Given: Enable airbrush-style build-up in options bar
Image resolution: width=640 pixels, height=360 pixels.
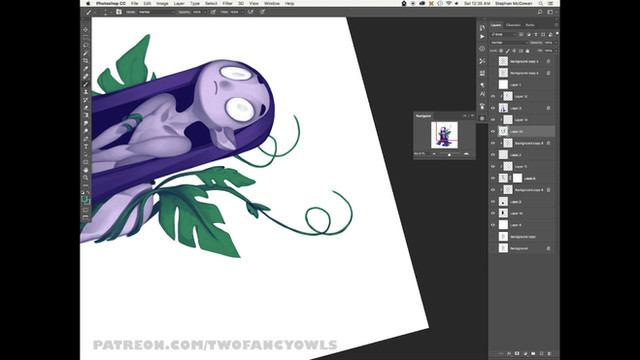Looking at the screenshot, I should pos(251,12).
